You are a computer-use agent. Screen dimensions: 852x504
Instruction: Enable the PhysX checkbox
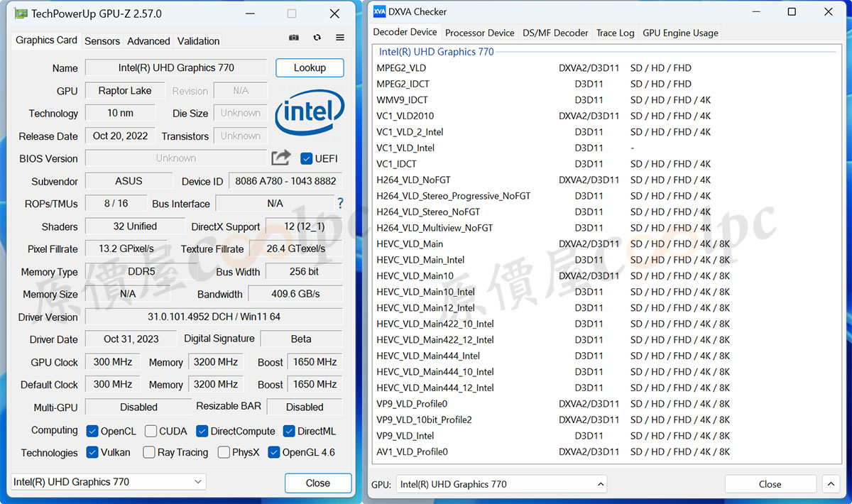pos(224,452)
